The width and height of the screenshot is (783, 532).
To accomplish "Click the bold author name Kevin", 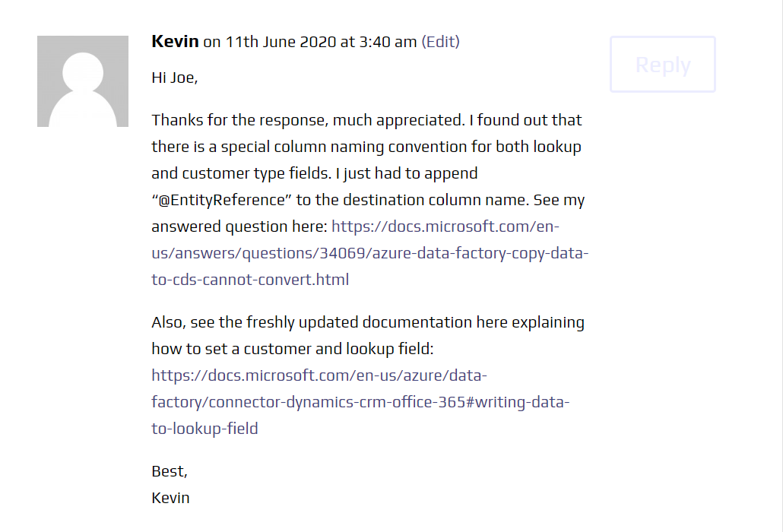I will pyautogui.click(x=176, y=41).
